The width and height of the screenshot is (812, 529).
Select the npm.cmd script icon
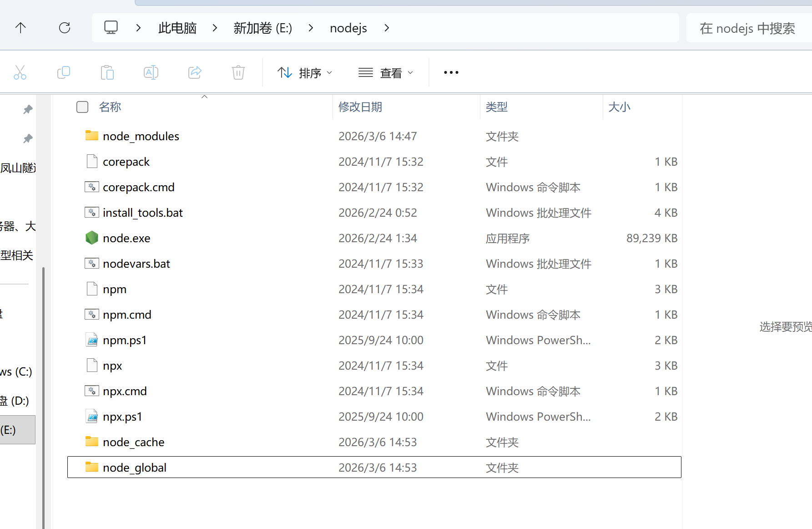point(92,314)
